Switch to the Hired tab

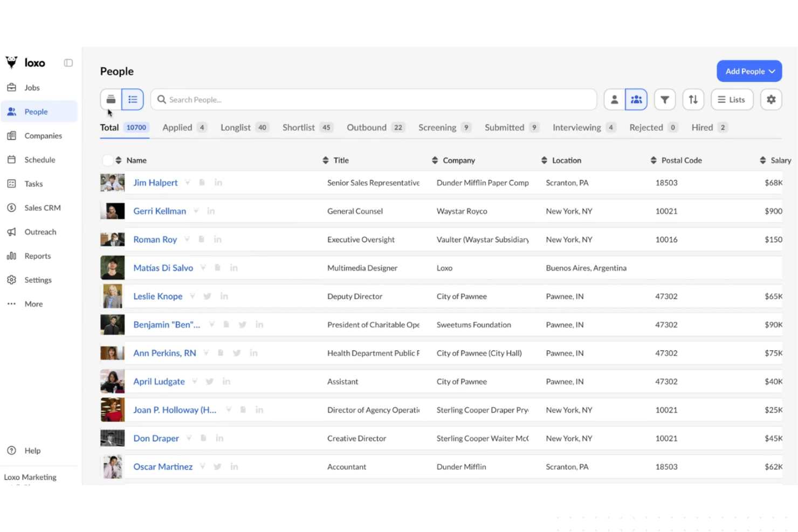pyautogui.click(x=710, y=128)
